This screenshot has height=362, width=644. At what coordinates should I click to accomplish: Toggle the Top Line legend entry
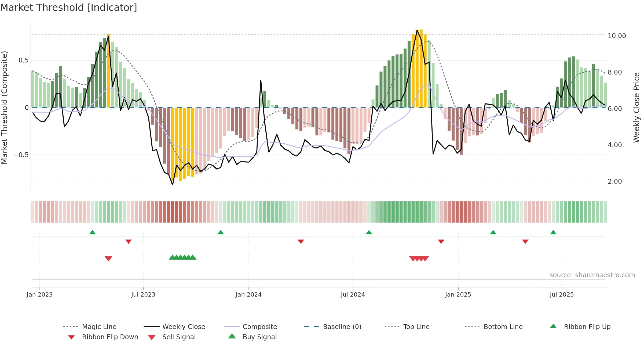(x=407, y=327)
